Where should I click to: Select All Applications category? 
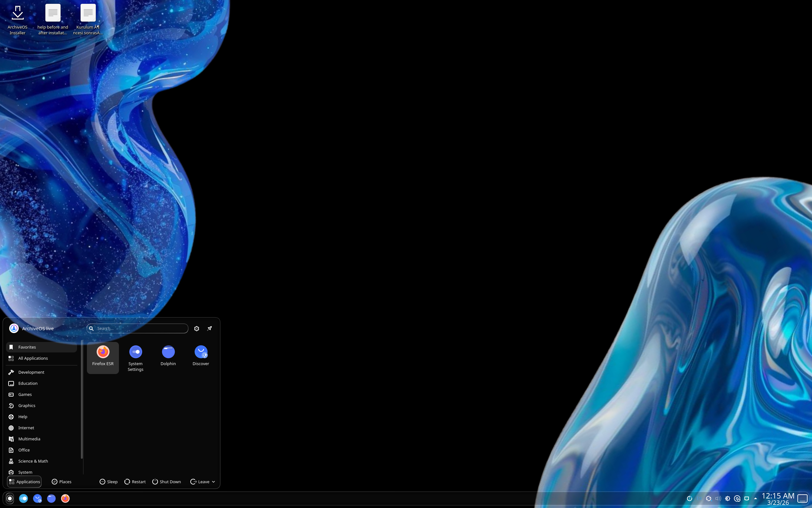41,358
